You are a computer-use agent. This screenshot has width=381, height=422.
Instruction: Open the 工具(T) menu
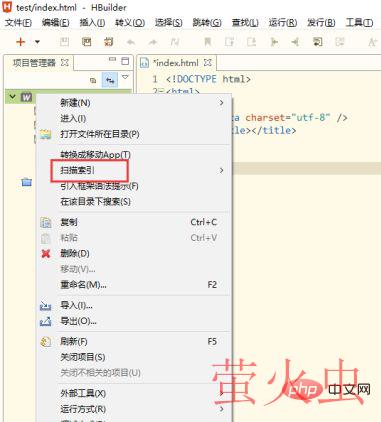tap(359, 23)
